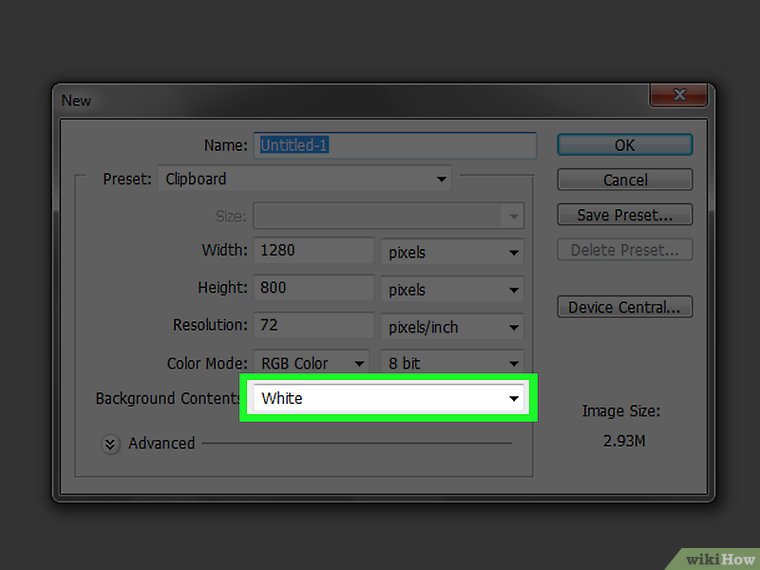Click the Height value field
Image resolution: width=760 pixels, height=570 pixels.
pyautogui.click(x=313, y=288)
